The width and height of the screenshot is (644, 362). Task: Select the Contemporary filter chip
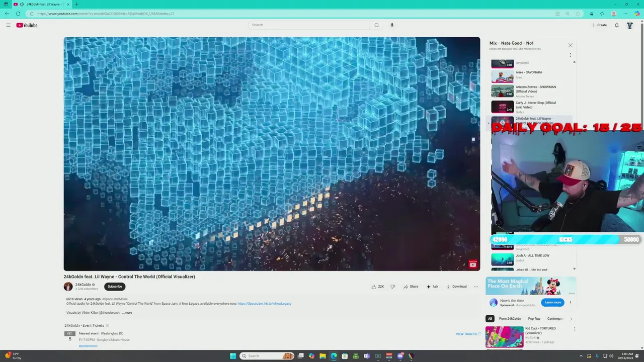(x=555, y=319)
